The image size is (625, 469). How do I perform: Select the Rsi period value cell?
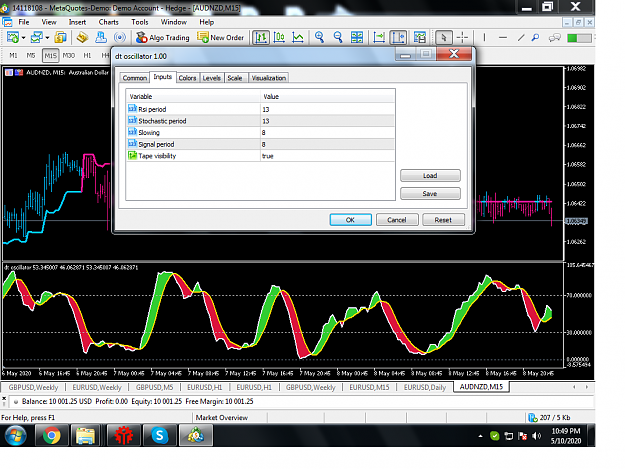click(327, 109)
